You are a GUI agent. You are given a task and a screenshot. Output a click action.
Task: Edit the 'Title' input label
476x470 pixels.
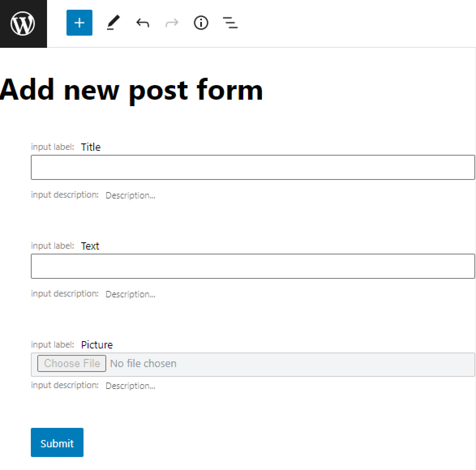[91, 147]
